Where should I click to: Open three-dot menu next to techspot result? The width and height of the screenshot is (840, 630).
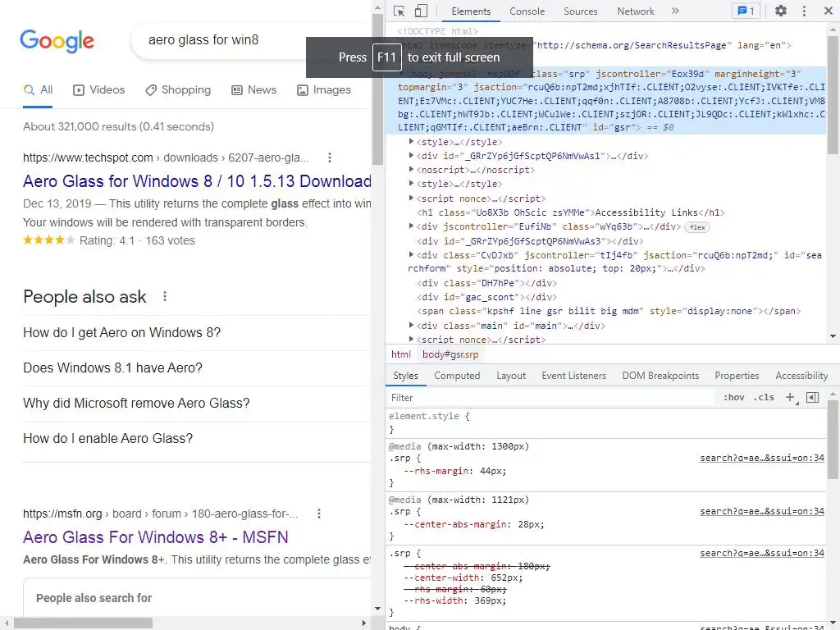[x=330, y=157]
